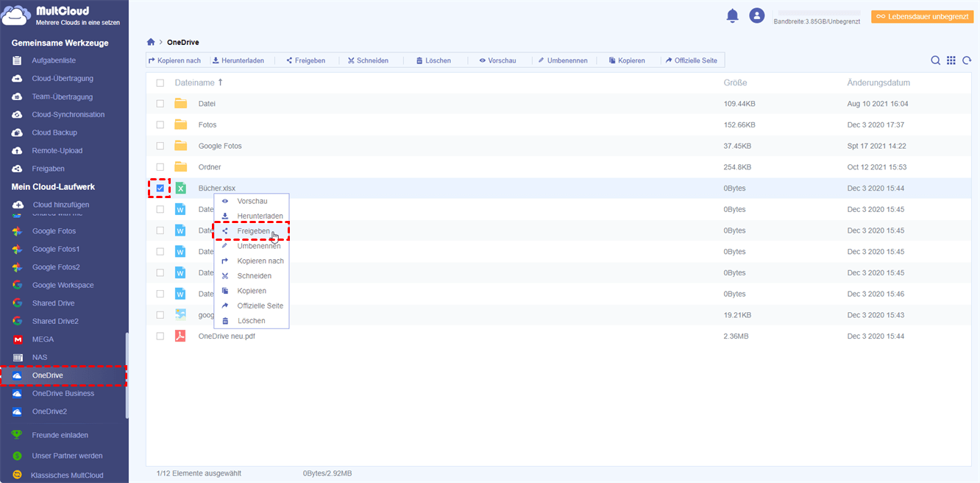
Task: Open the Fotos folder row
Action: pyautogui.click(x=559, y=125)
